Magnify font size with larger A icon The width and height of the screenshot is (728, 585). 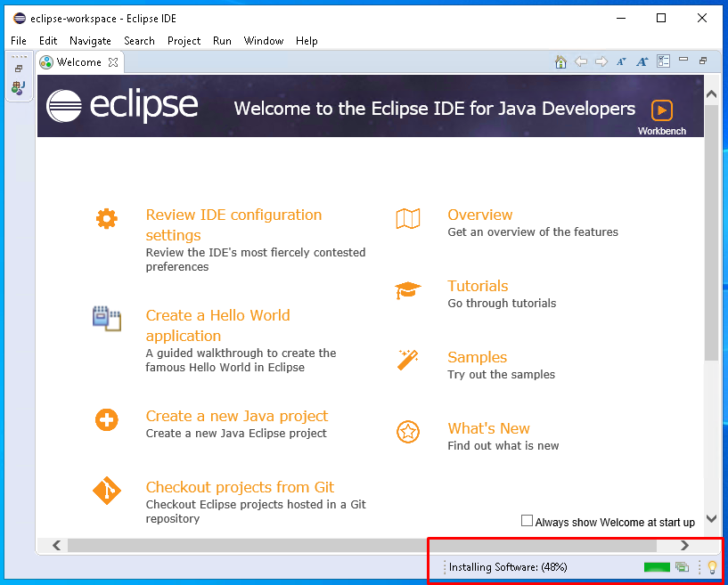[x=642, y=61]
